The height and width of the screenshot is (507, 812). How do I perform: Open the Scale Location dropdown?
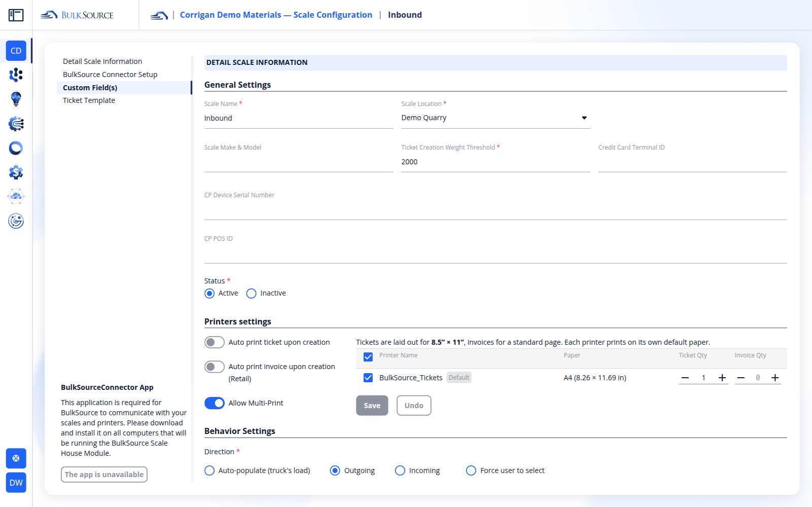click(496, 118)
